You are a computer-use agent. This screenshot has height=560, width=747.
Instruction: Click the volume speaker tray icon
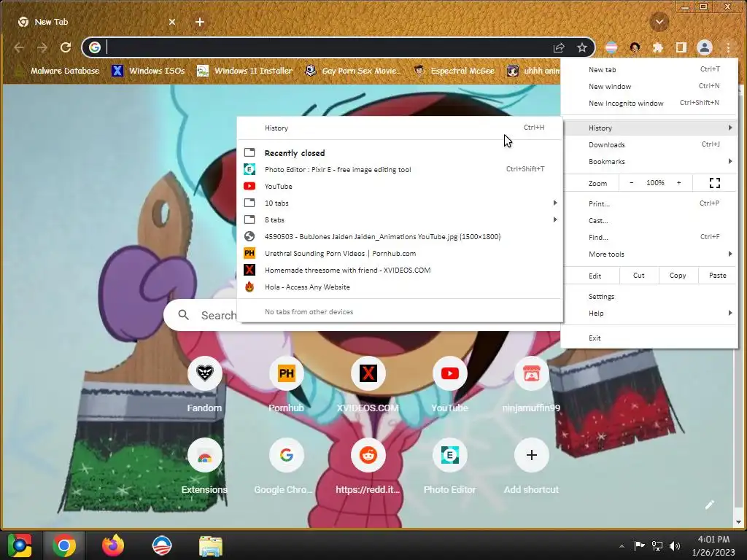tap(675, 545)
